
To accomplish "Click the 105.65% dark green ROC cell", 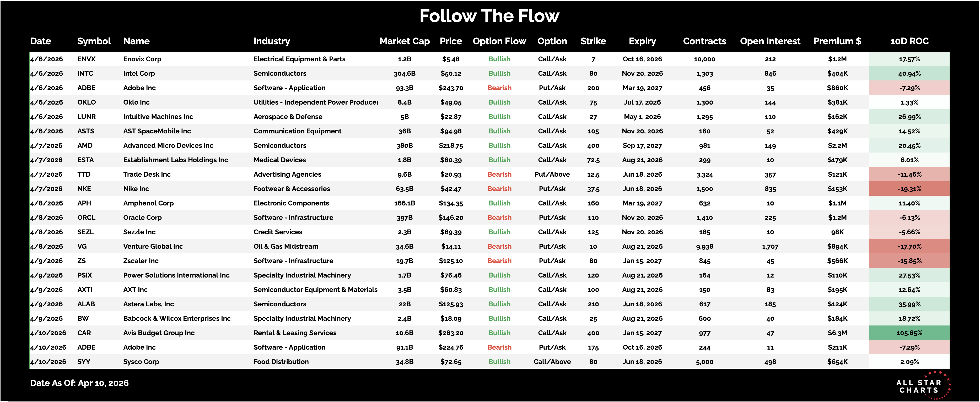I will click(909, 333).
